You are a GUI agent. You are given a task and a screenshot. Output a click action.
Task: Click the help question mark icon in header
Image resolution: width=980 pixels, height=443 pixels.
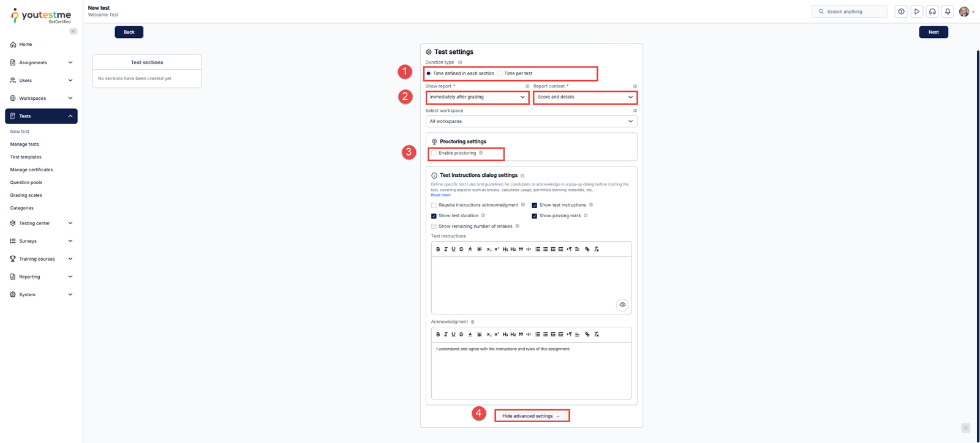901,12
